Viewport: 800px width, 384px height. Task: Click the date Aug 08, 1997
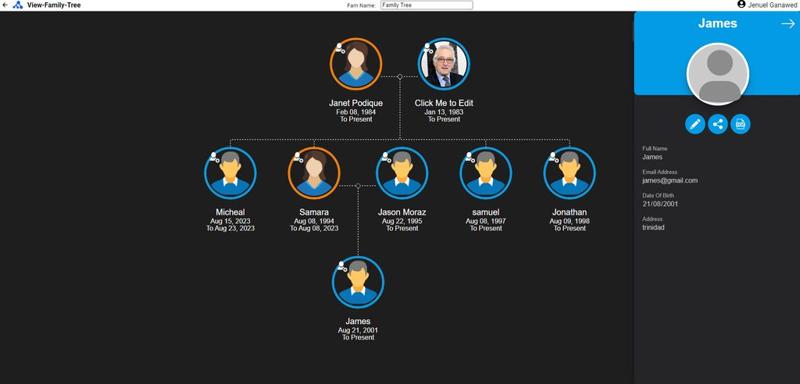point(486,221)
